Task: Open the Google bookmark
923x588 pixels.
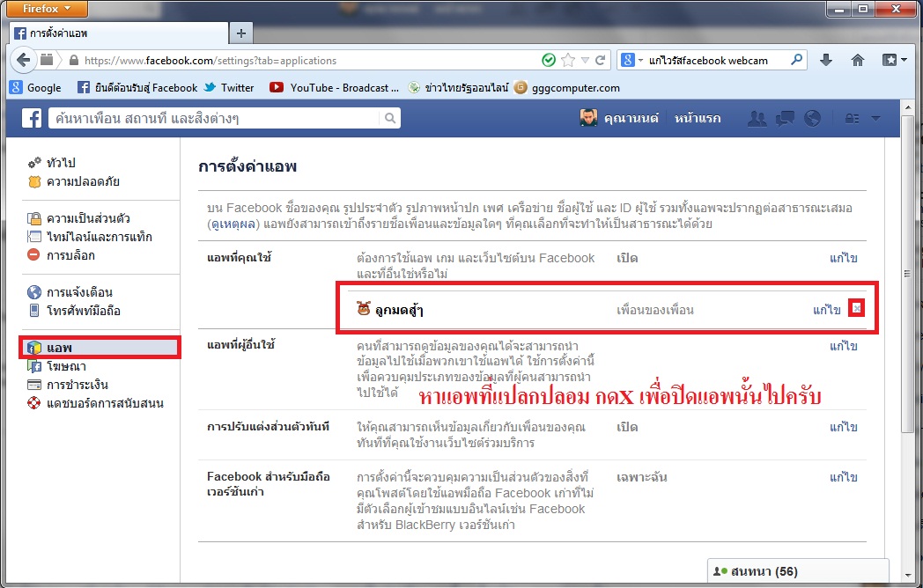Action: click(x=35, y=88)
